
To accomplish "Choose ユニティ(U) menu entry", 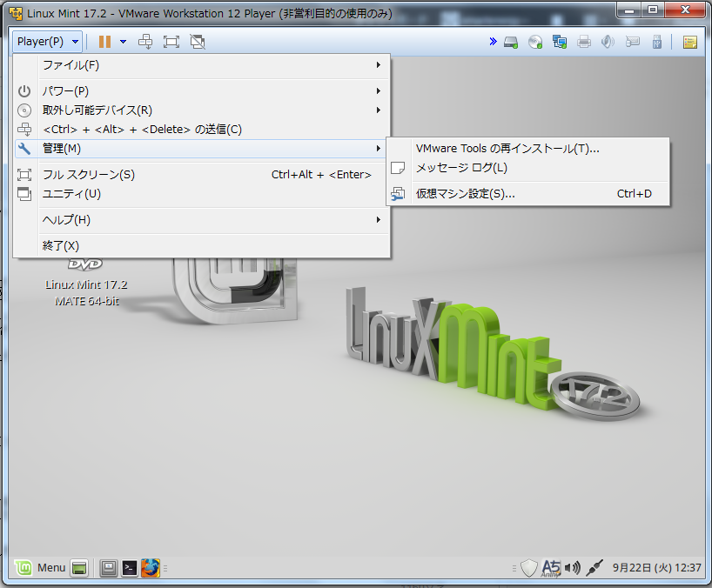I will 202,194.
